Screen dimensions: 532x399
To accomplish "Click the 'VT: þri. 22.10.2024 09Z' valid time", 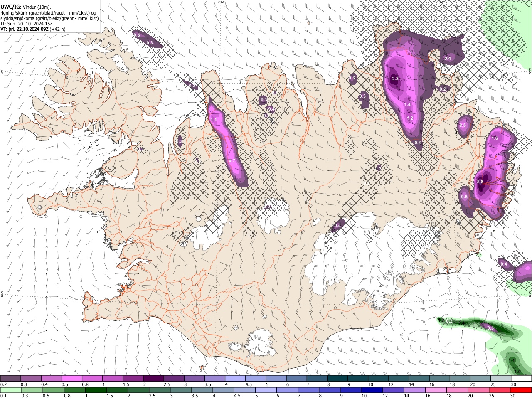I will pyautogui.click(x=25, y=29).
